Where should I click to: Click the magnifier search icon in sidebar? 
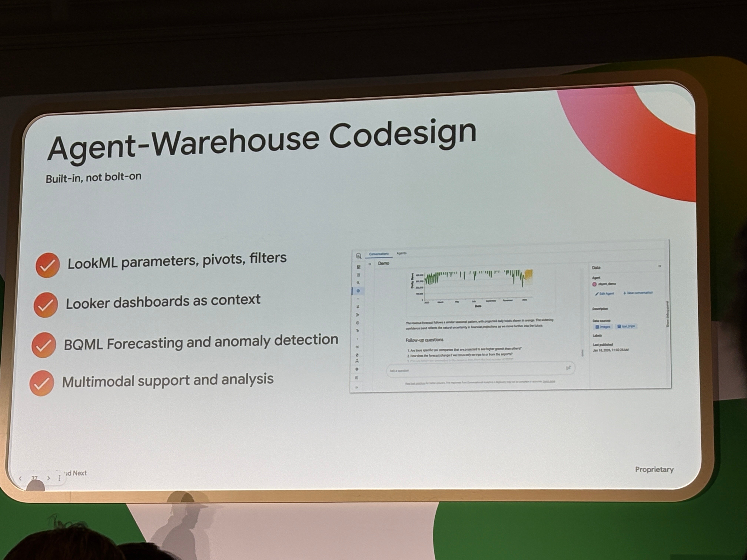tap(358, 283)
